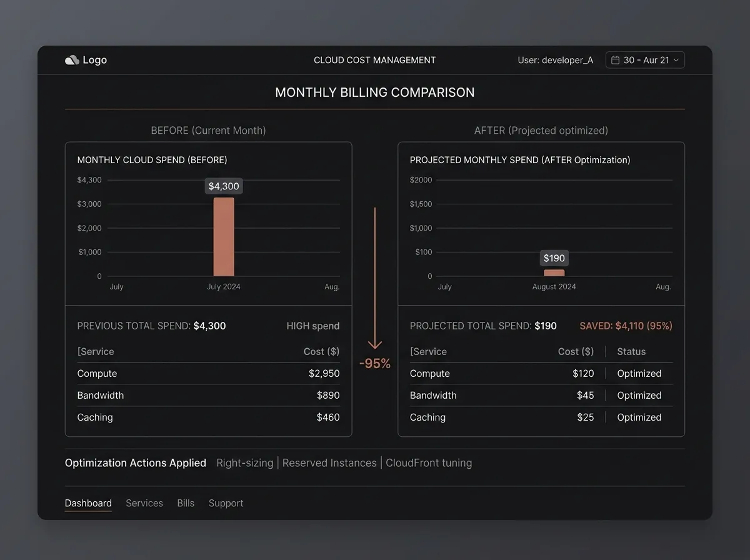Click the $4,300 bar in before chart
750x560 pixels.
[x=224, y=237]
